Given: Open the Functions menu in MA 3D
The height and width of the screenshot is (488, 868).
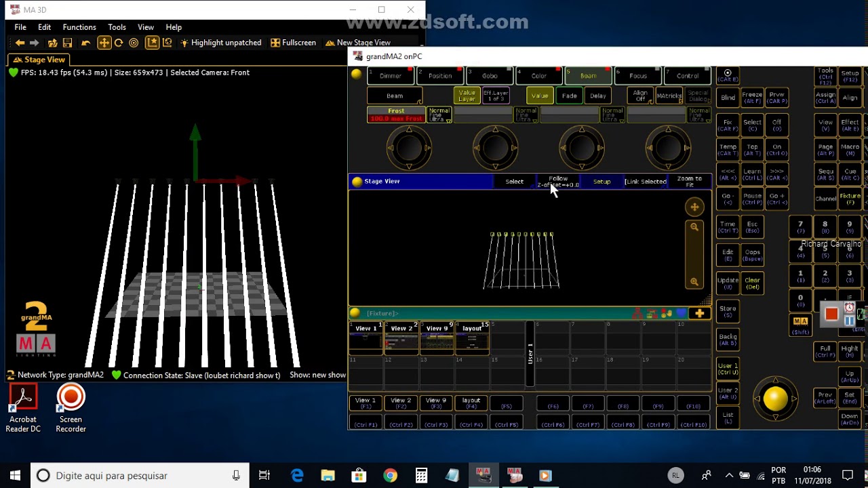Looking at the screenshot, I should [x=79, y=27].
